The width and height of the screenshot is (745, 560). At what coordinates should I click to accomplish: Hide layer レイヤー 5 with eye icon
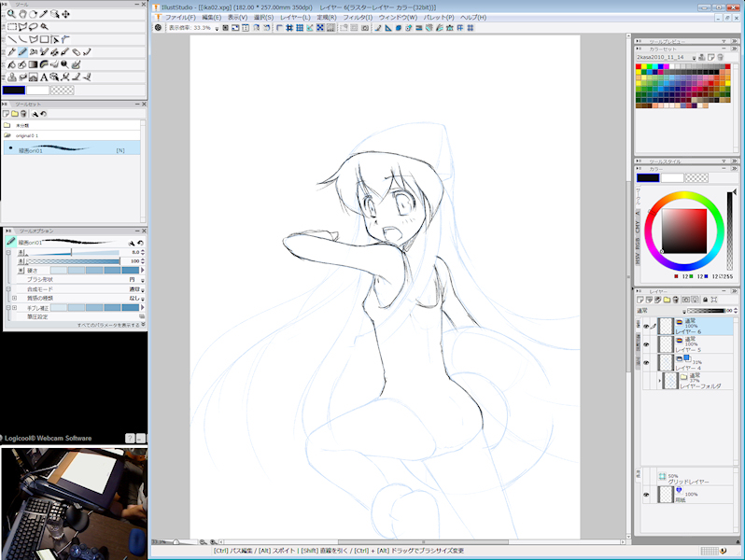(645, 344)
